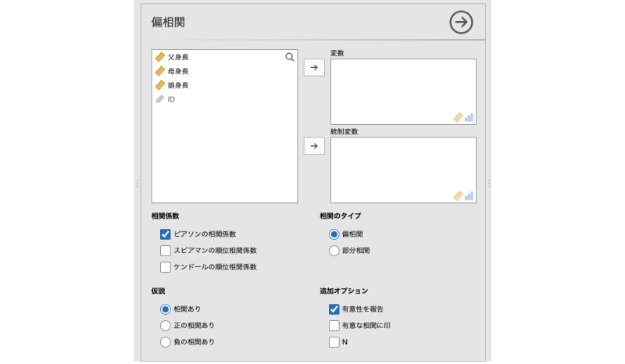Click the ruler icon beside 母身長
Image resolution: width=625 pixels, height=364 pixels.
coord(160,71)
